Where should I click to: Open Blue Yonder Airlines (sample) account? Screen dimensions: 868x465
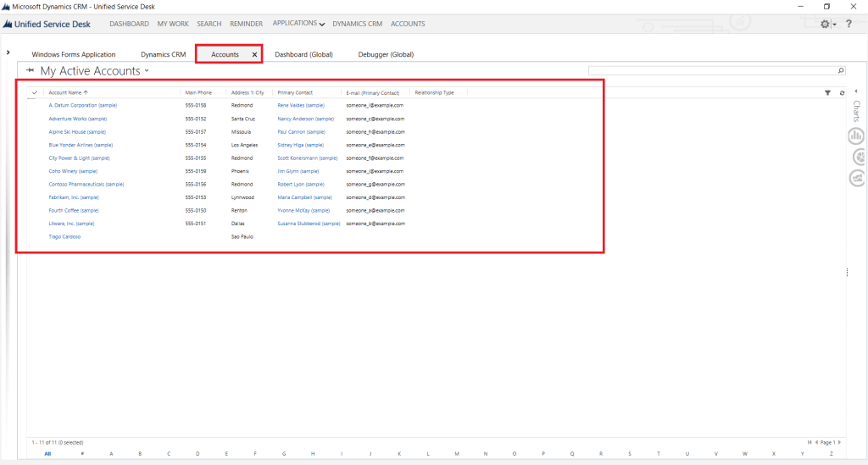[81, 145]
